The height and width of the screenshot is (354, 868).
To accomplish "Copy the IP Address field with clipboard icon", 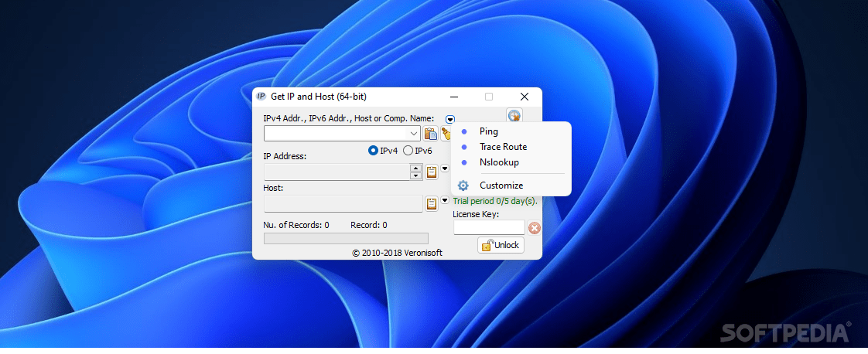I will [x=431, y=172].
